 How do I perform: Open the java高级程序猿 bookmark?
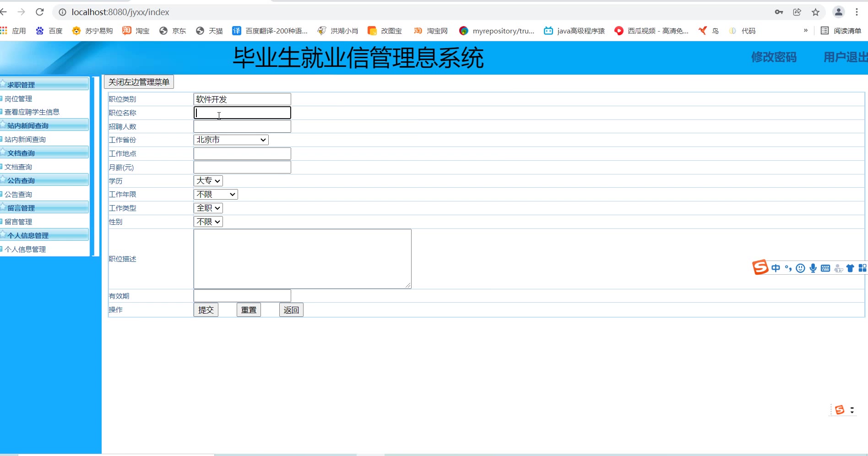[575, 31]
